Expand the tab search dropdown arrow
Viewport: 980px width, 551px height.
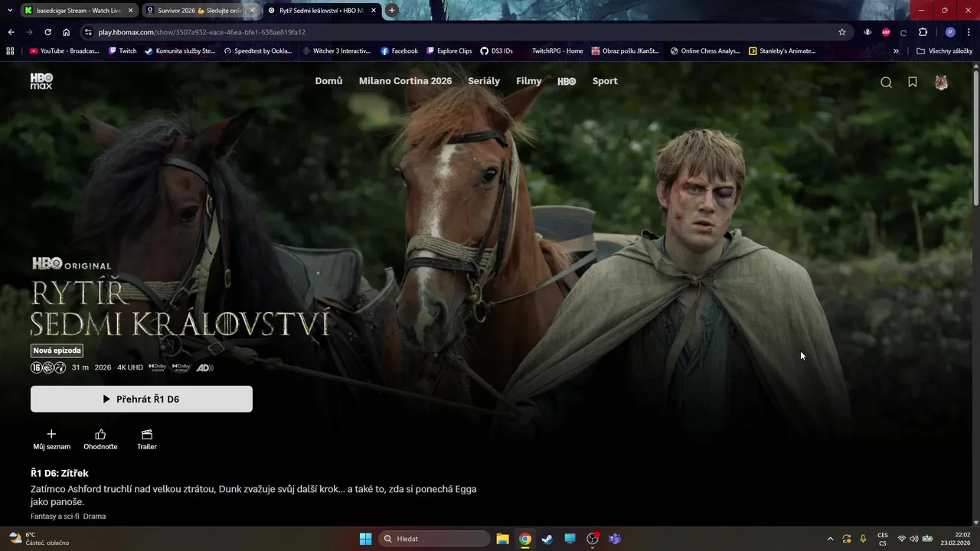[10, 11]
